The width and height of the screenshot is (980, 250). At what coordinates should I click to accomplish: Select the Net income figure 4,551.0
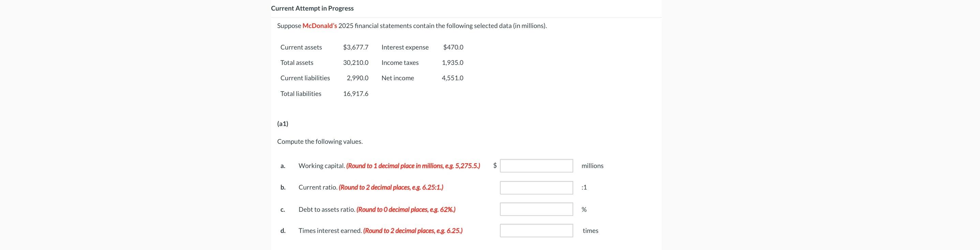453,78
